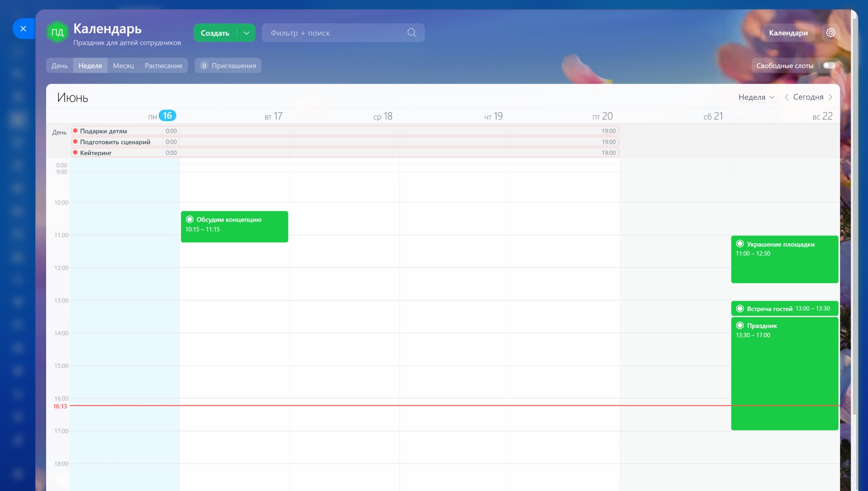The width and height of the screenshot is (868, 491).
Task: Select вс 22 day header
Action: point(822,116)
